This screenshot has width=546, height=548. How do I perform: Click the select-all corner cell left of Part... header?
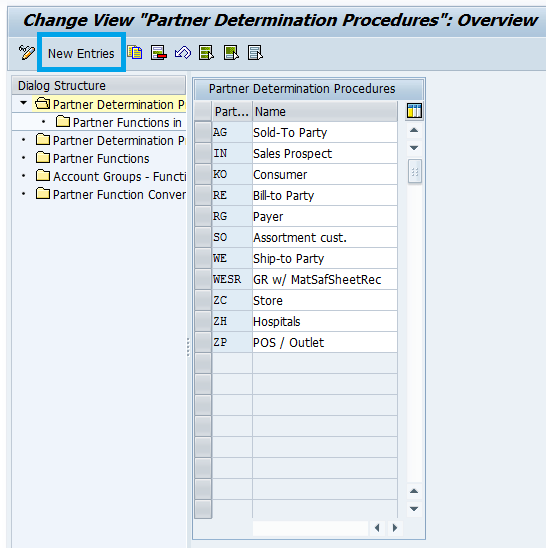click(x=203, y=111)
